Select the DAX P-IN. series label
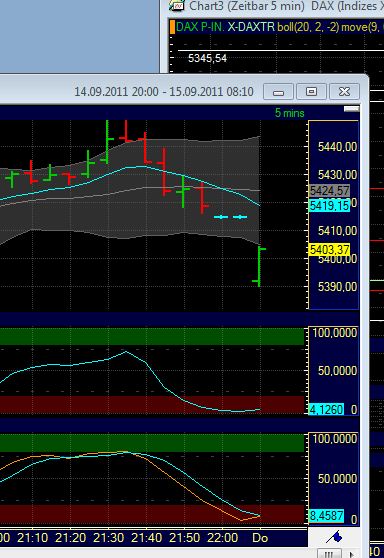The height and width of the screenshot is (558, 384). point(200,27)
